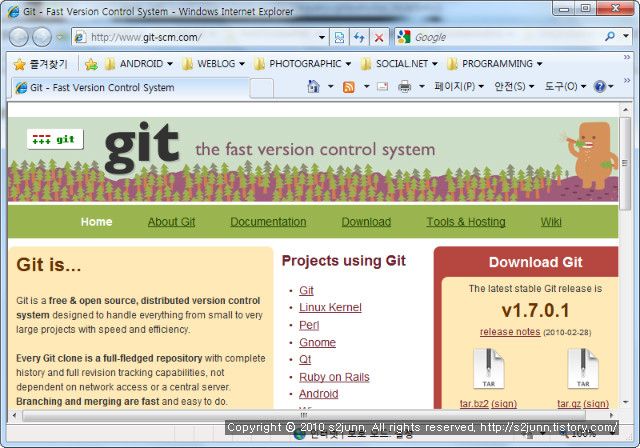Open the Linux Kernel project link
The image size is (640, 448).
330,307
